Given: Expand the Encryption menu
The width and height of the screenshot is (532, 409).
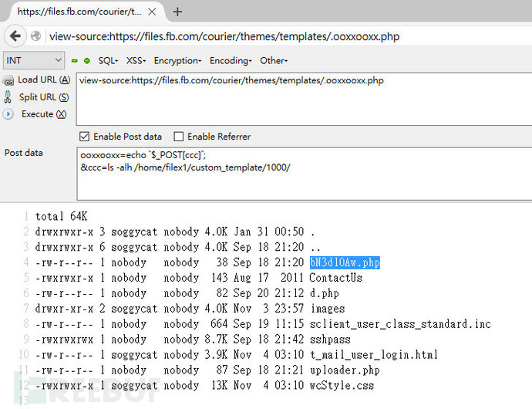Looking at the screenshot, I should pos(177,61).
